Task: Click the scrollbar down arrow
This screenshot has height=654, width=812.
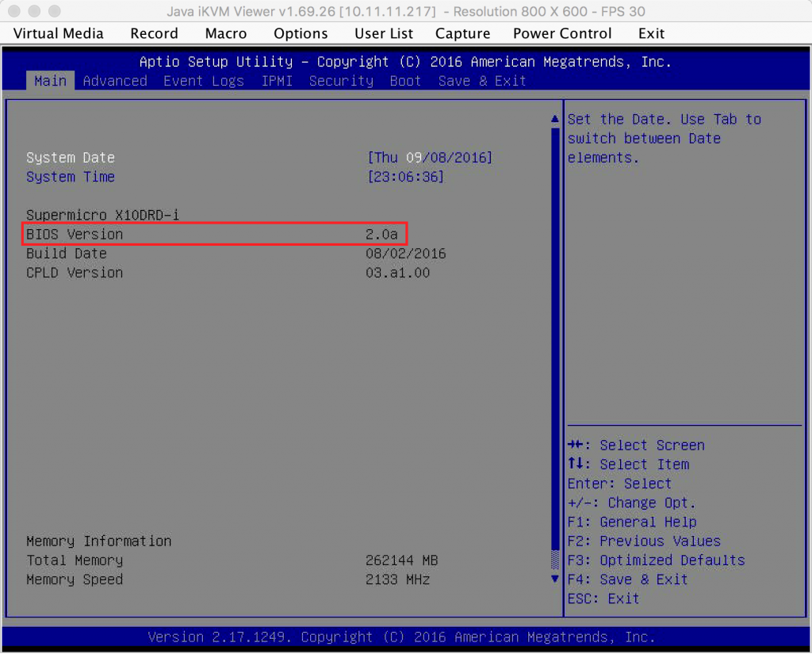Action: [555, 579]
